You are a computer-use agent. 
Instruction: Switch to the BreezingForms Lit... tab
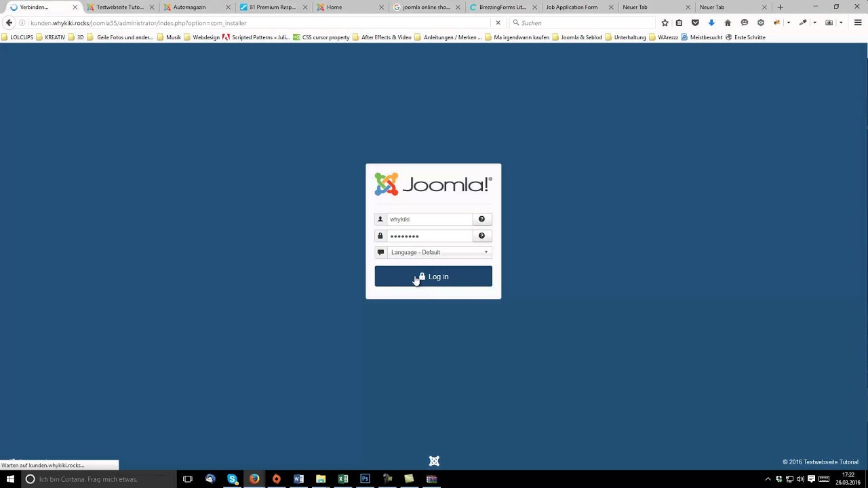point(502,7)
